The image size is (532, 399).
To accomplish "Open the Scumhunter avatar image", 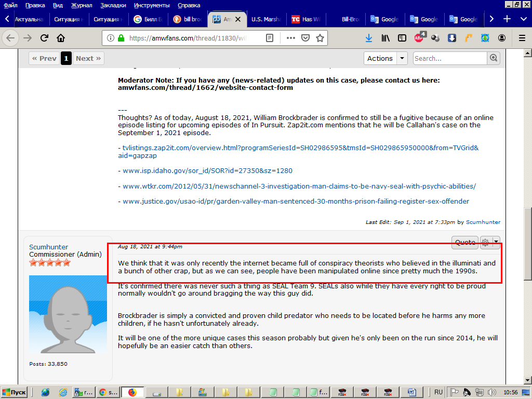I will pos(68,314).
